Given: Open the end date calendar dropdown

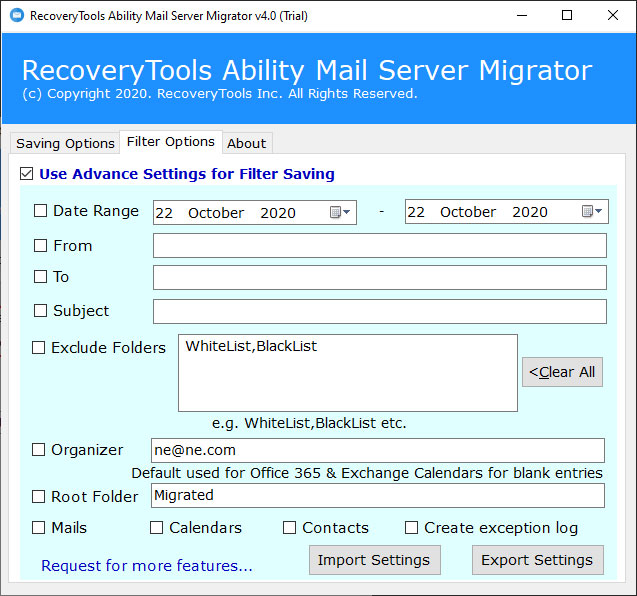Looking at the screenshot, I should coord(592,211).
